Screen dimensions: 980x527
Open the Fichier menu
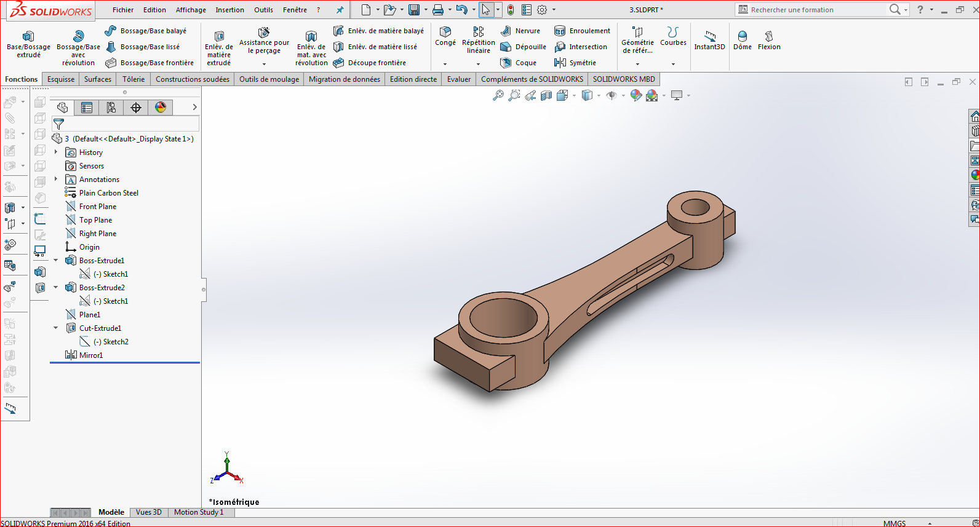(x=123, y=10)
